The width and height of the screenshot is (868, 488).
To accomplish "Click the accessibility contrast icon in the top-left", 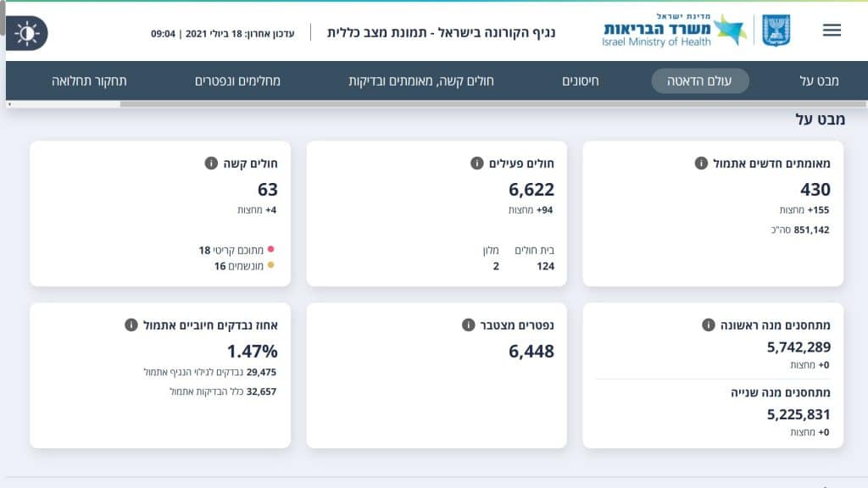I will click(27, 32).
